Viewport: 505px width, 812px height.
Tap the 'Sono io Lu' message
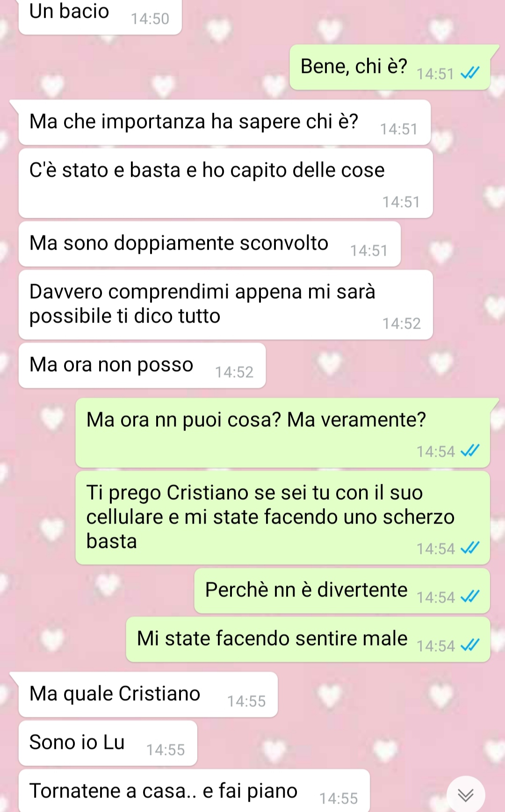(108, 743)
